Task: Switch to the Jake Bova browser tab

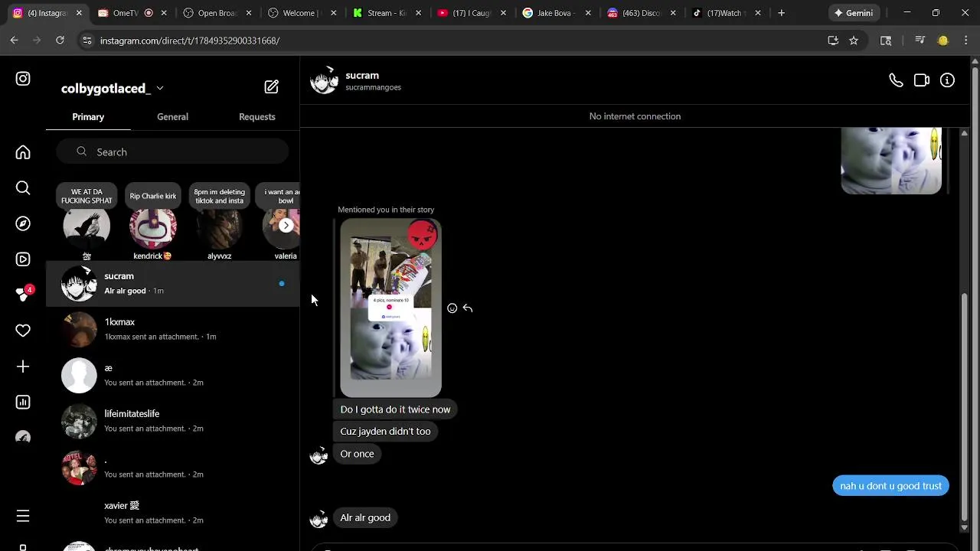Action: [x=555, y=13]
